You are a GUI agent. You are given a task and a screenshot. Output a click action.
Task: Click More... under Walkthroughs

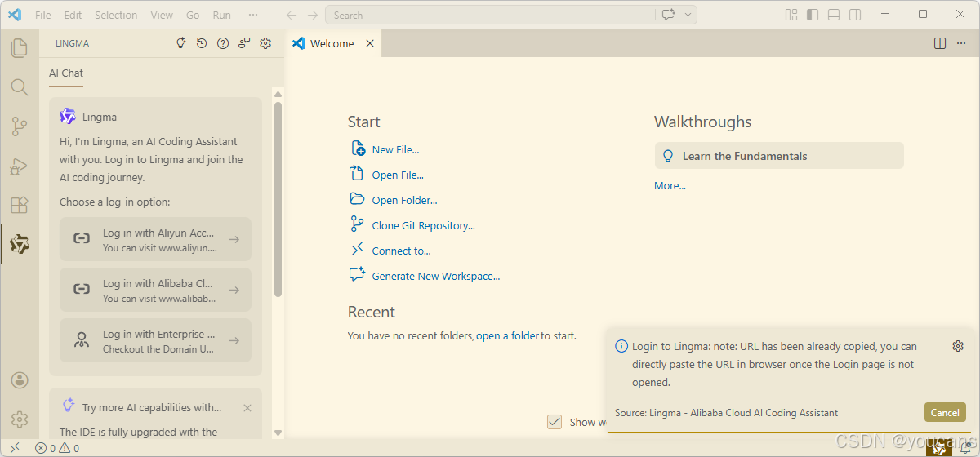(670, 185)
